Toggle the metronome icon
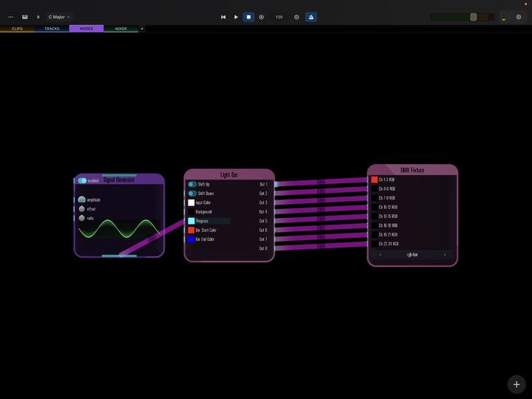Screen dimensions: 532x399 click(311, 17)
